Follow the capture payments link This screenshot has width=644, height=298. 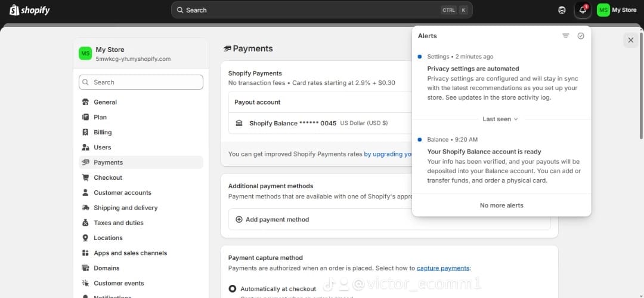click(442, 268)
